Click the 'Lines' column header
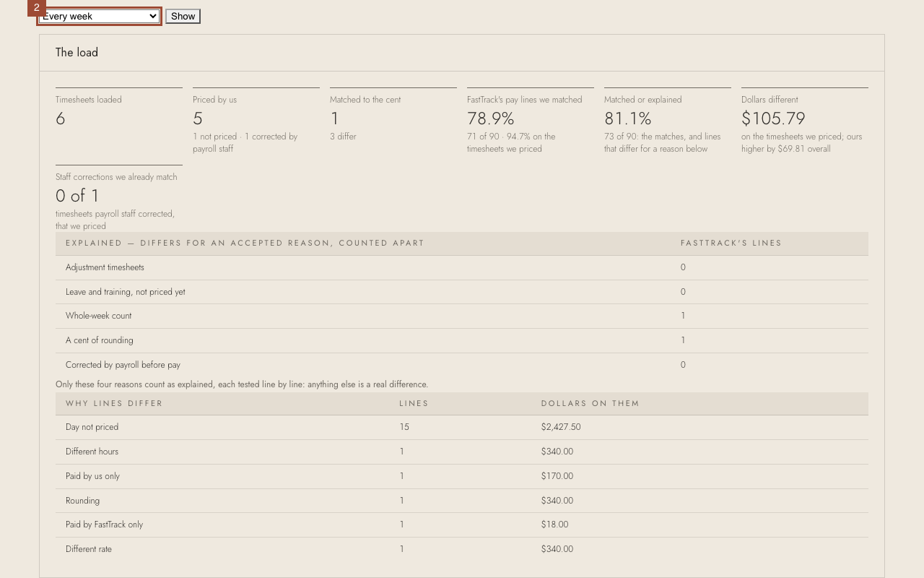The image size is (924, 578). coord(414,403)
